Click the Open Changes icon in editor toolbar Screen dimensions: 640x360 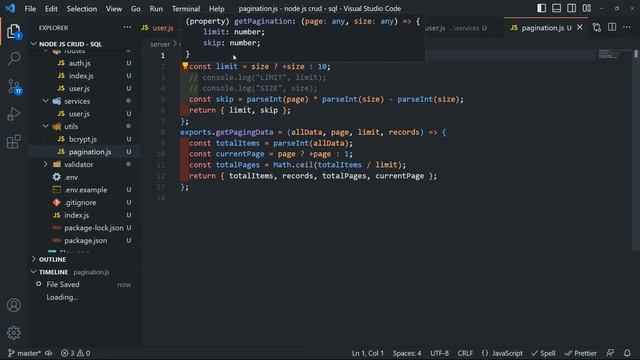597,28
